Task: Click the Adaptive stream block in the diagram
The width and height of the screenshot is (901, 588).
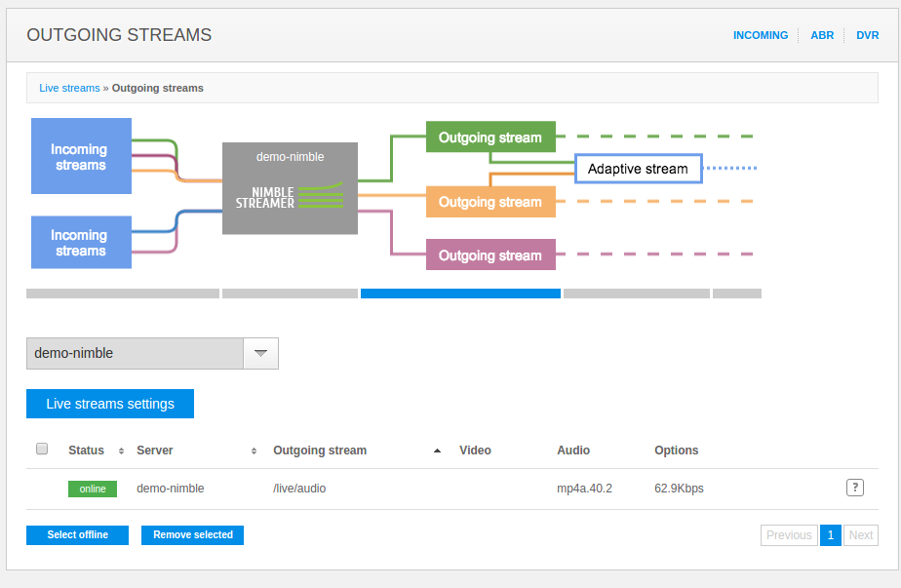Action: coord(639,169)
